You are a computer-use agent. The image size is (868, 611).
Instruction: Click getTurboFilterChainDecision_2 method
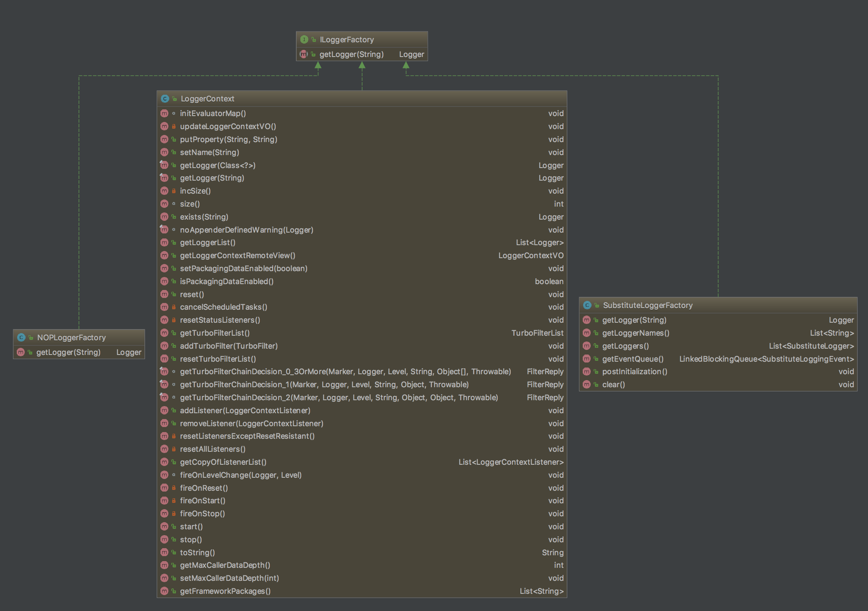pyautogui.click(x=339, y=397)
